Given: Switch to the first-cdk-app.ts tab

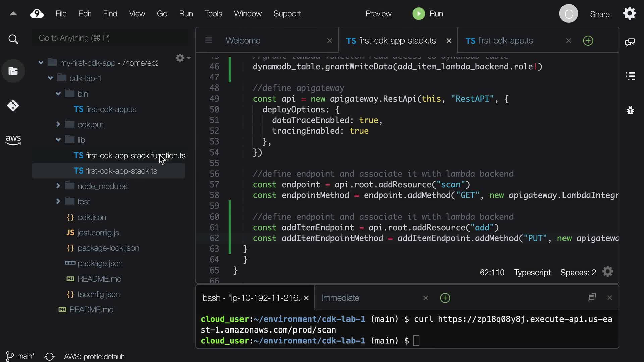Looking at the screenshot, I should (x=505, y=41).
